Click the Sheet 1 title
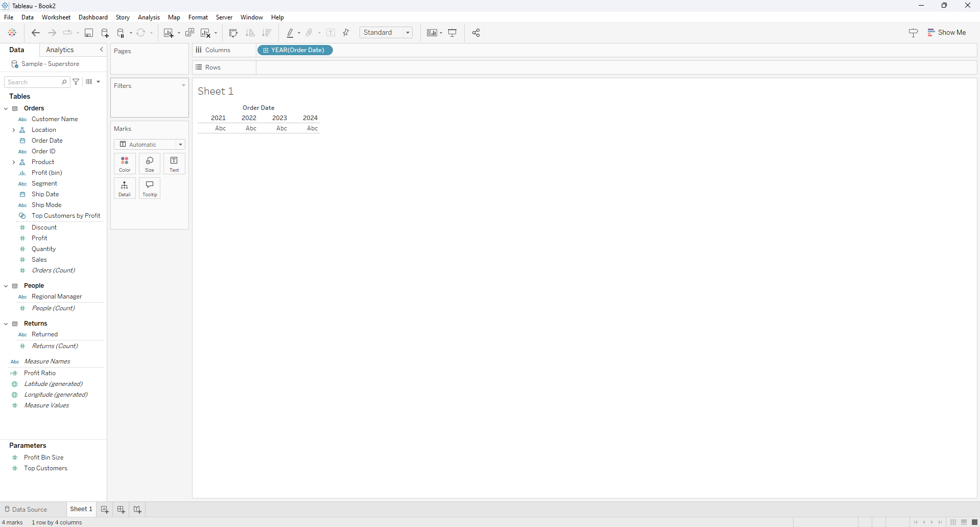Image resolution: width=980 pixels, height=527 pixels. [216, 91]
